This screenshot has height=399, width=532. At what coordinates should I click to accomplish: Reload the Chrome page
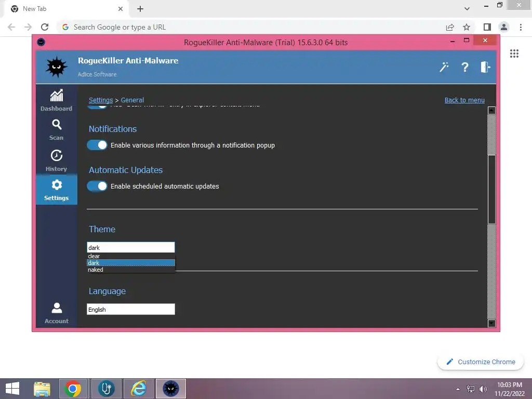[x=45, y=27]
